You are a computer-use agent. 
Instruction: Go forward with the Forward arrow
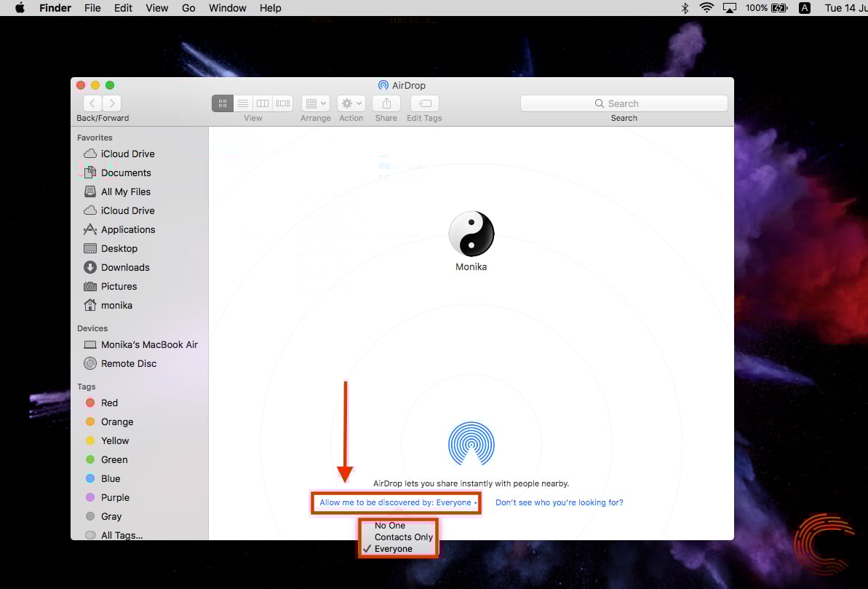112,103
